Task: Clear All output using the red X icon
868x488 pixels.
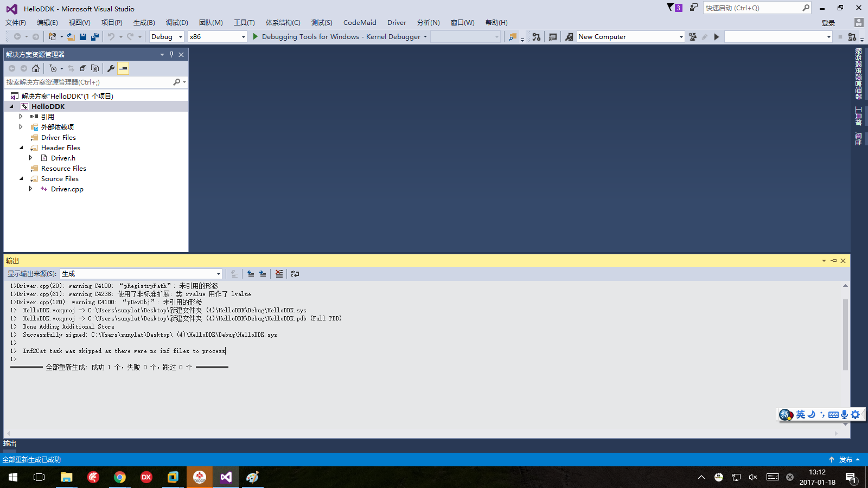Action: click(279, 274)
